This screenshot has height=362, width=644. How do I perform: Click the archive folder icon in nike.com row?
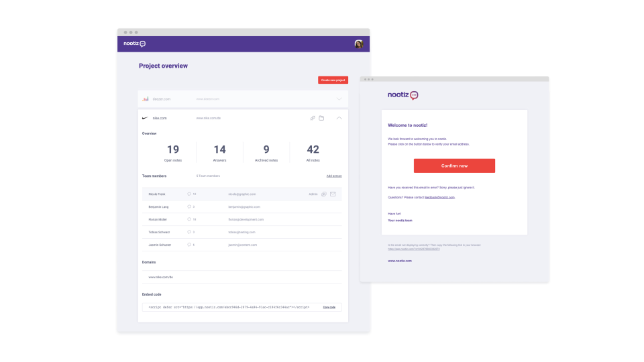pyautogui.click(x=321, y=118)
